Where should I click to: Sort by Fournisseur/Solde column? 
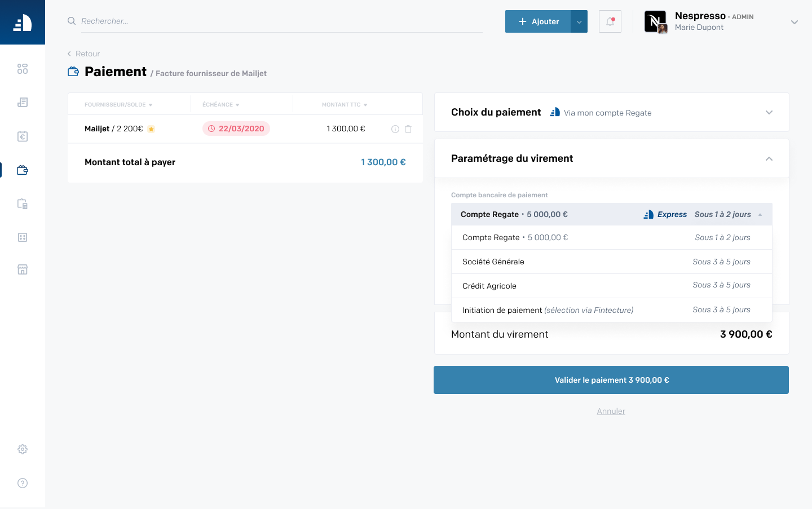click(x=118, y=105)
